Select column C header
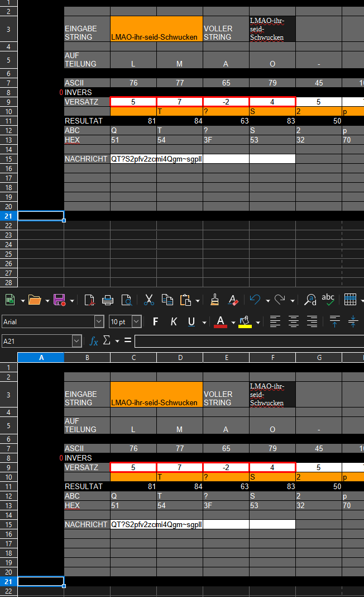The image size is (364, 597). [133, 358]
